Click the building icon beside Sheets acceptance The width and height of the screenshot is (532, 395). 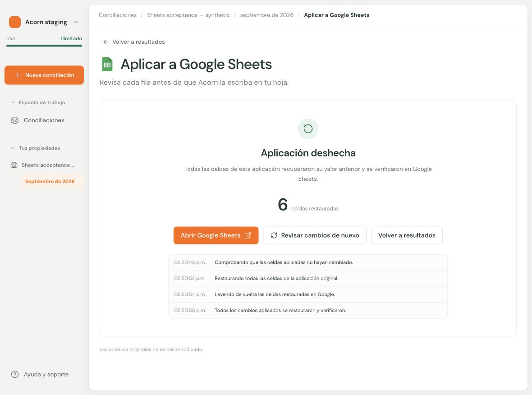pyautogui.click(x=14, y=165)
